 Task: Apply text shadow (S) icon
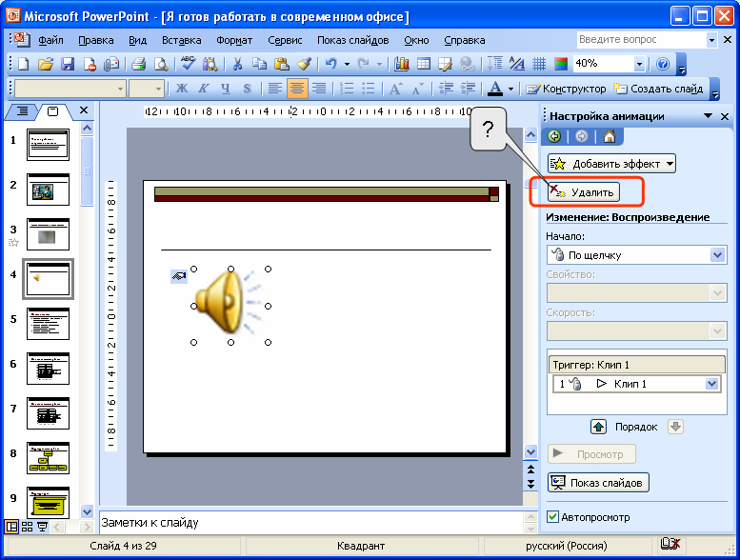[x=248, y=89]
